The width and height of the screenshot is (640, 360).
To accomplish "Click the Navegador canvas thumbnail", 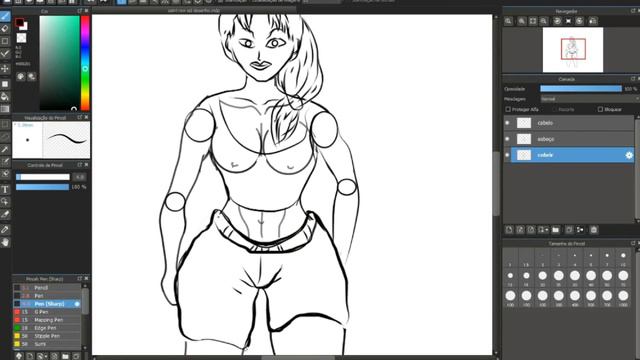I will [x=573, y=50].
